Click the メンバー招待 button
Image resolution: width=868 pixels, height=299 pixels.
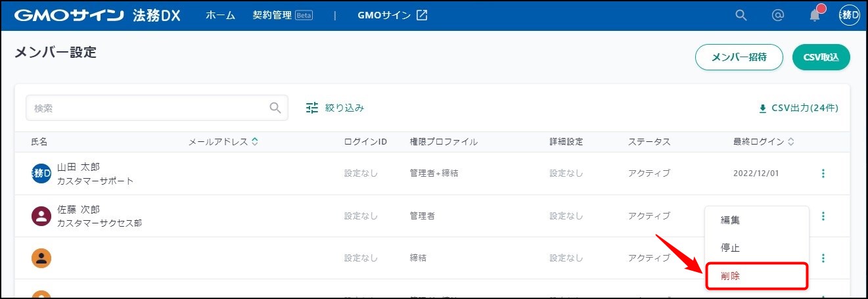[739, 57]
